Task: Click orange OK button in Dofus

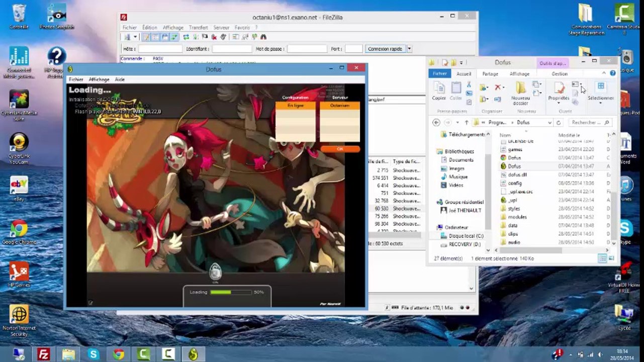Action: [340, 149]
